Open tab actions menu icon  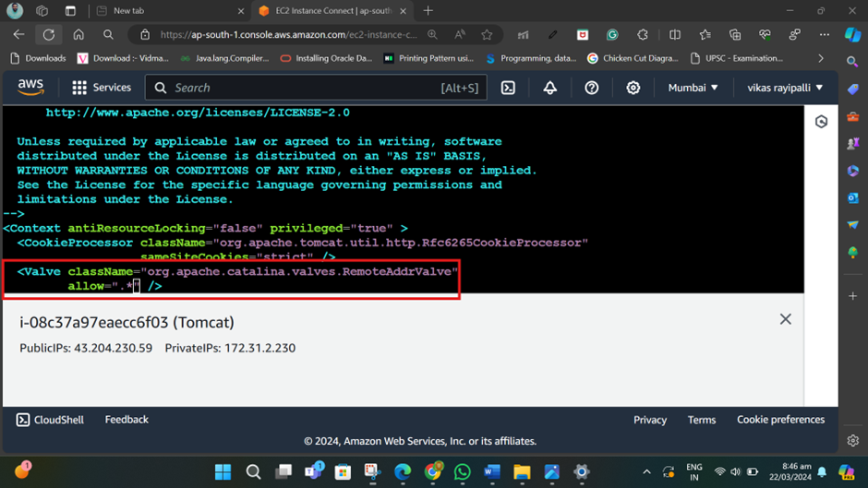[x=70, y=10]
